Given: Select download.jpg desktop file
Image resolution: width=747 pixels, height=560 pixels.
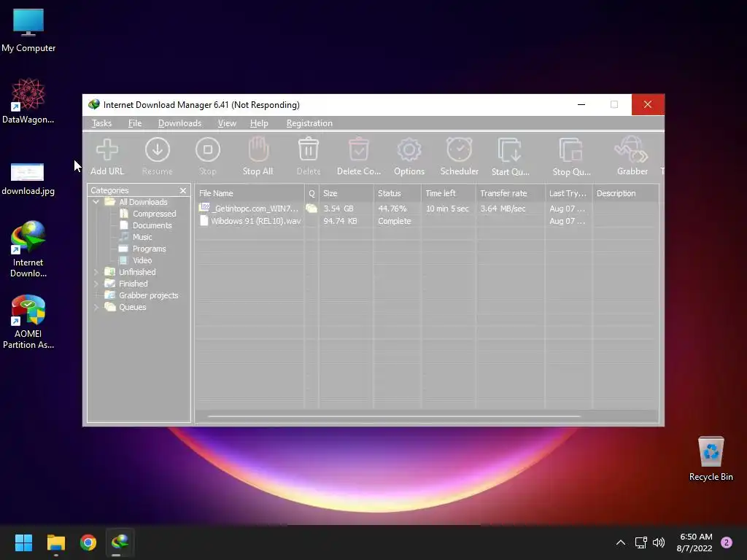Looking at the screenshot, I should (x=28, y=179).
